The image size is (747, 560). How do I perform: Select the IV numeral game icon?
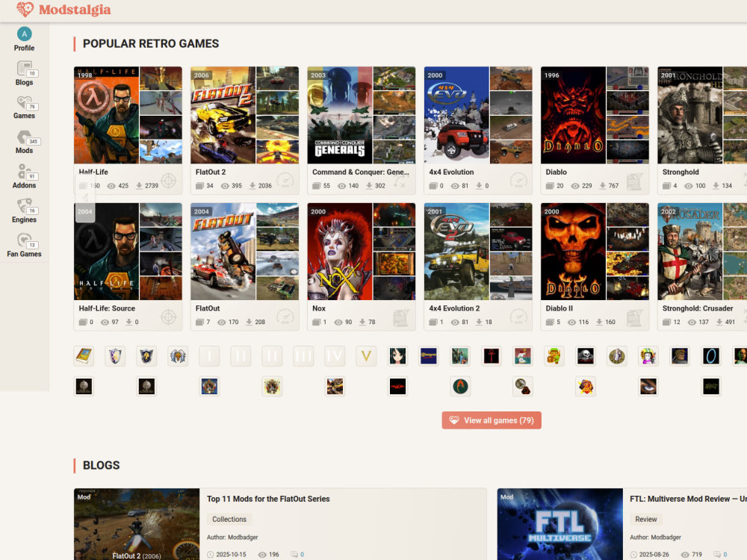pos(335,355)
